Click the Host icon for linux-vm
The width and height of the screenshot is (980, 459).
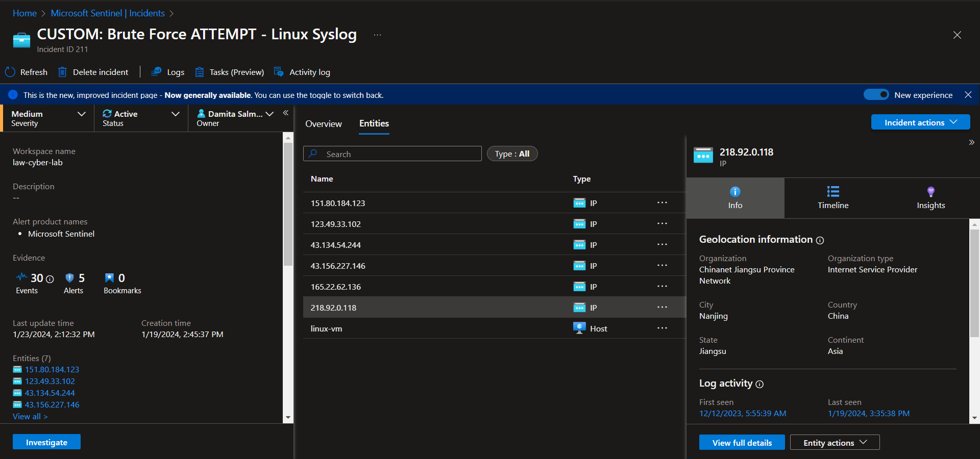[x=579, y=328]
